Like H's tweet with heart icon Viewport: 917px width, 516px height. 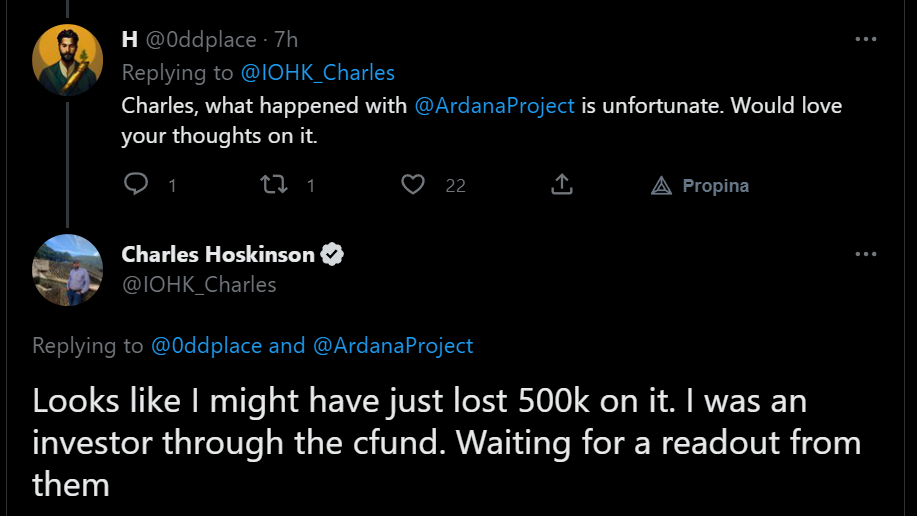pos(413,184)
